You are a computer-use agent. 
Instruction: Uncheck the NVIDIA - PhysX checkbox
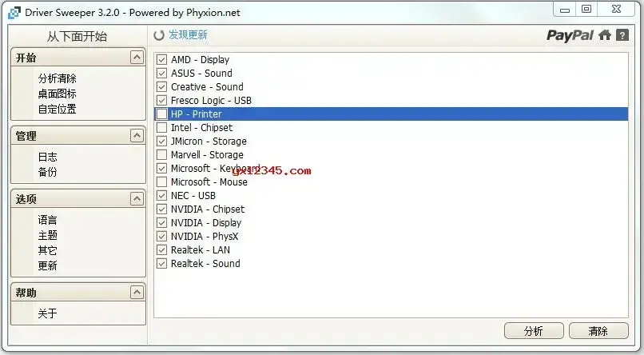click(162, 236)
